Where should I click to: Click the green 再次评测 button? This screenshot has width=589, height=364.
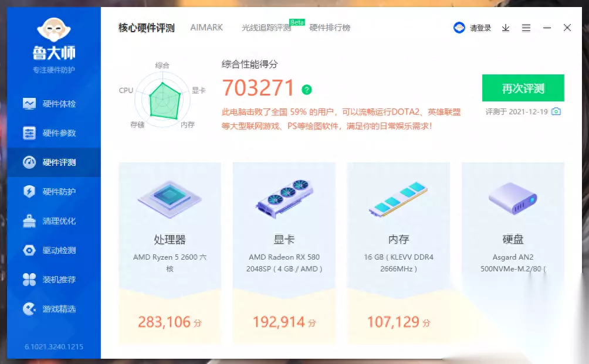523,88
